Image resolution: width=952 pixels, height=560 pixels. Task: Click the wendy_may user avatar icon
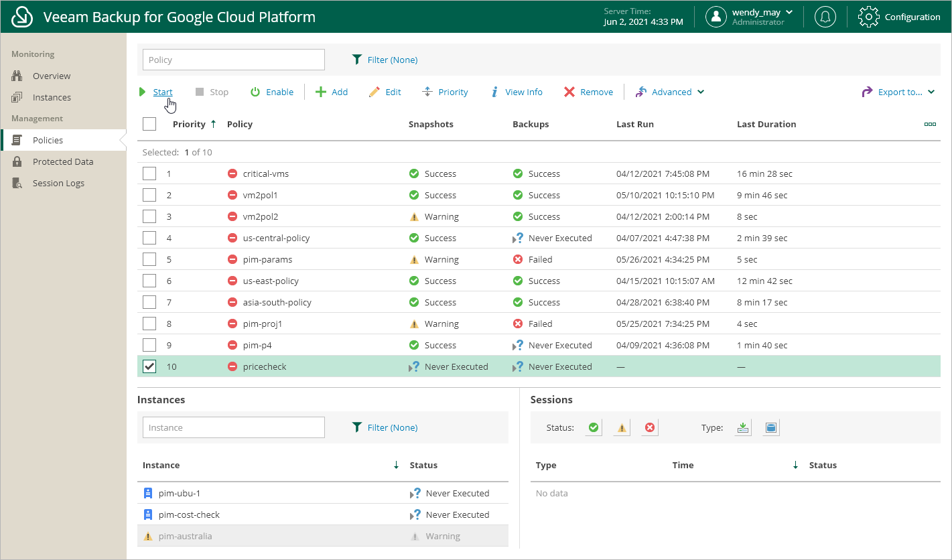716,17
